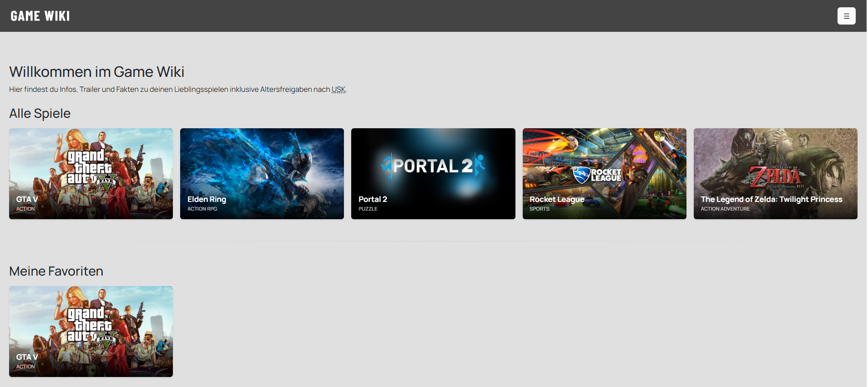Click the 'SPORTS' genre label

(x=540, y=209)
